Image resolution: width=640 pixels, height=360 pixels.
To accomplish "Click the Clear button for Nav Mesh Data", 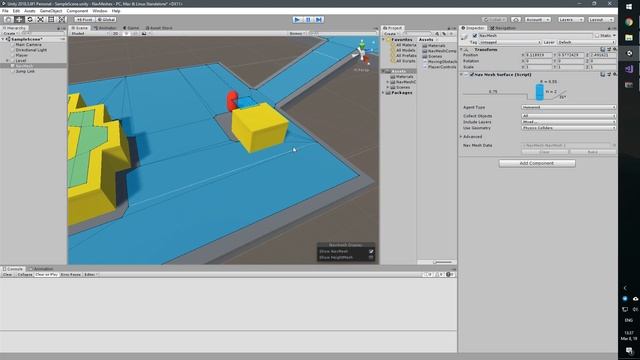I will [545, 152].
